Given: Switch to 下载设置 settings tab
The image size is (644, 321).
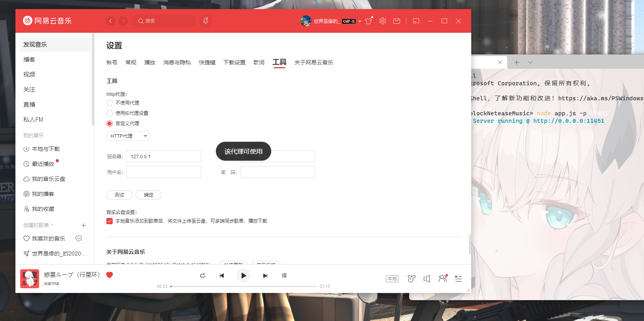Looking at the screenshot, I should 234,62.
